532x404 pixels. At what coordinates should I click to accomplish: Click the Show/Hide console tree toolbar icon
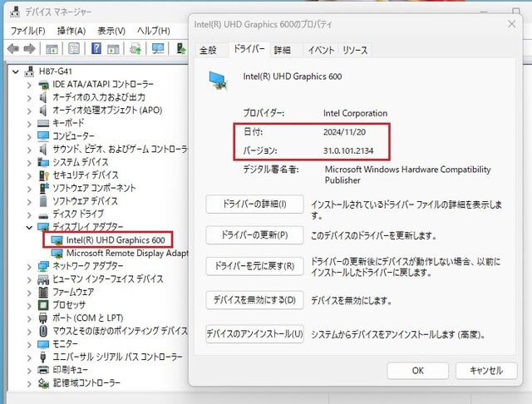tap(52, 49)
